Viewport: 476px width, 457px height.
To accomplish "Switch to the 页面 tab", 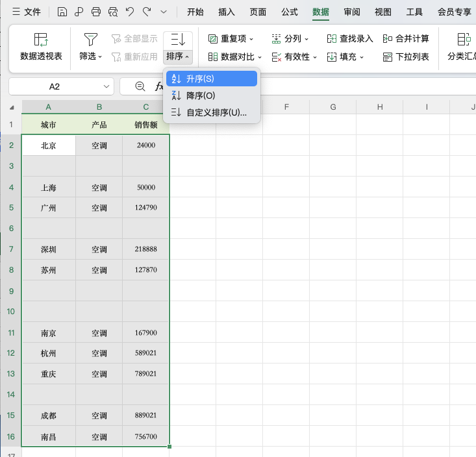I will tap(258, 12).
